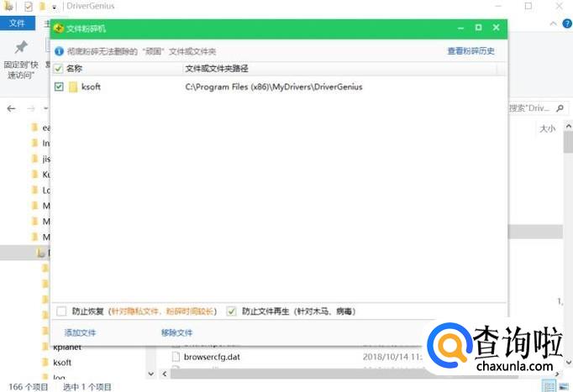Switch to details view icon in status bar
This screenshot has width=573, height=392.
tap(548, 386)
